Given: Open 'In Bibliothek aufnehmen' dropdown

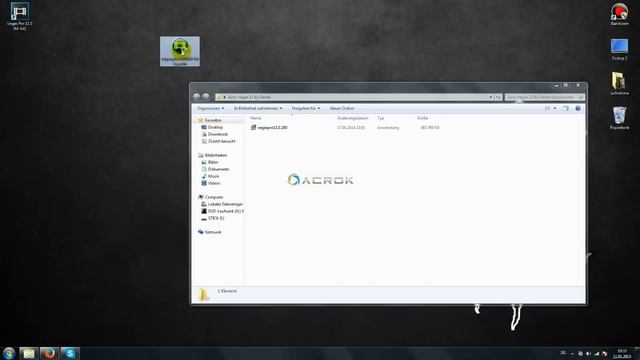Looking at the screenshot, I should 258,109.
